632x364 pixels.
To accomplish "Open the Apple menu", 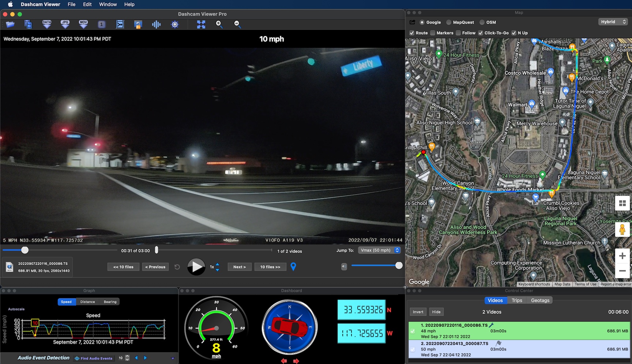I will (10, 4).
